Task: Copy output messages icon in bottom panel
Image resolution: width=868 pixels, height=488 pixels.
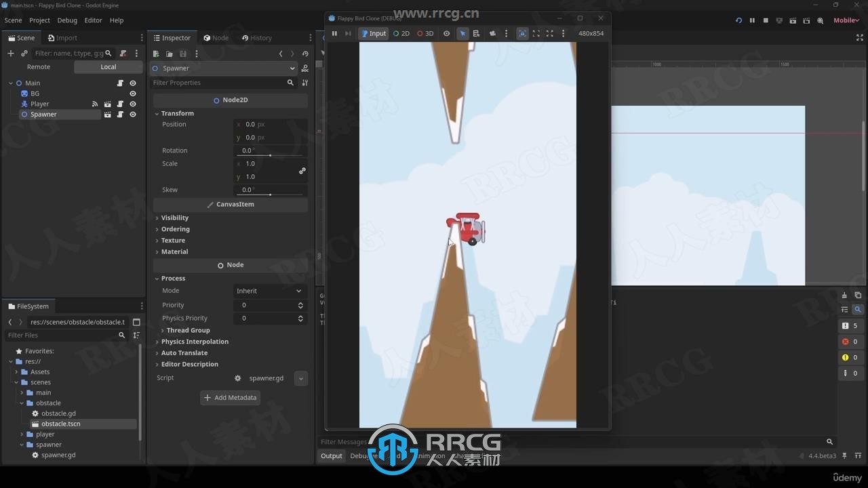Action: pos(858,295)
